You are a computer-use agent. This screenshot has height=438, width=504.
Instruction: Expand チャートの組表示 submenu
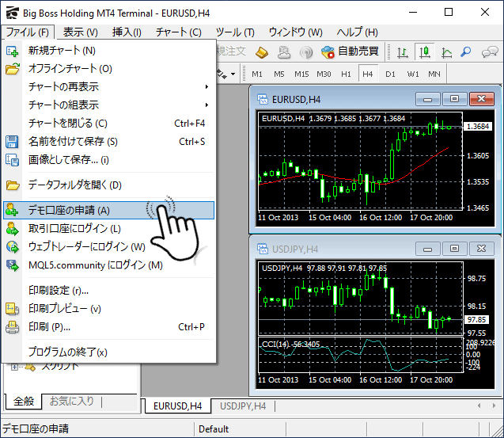click(108, 105)
